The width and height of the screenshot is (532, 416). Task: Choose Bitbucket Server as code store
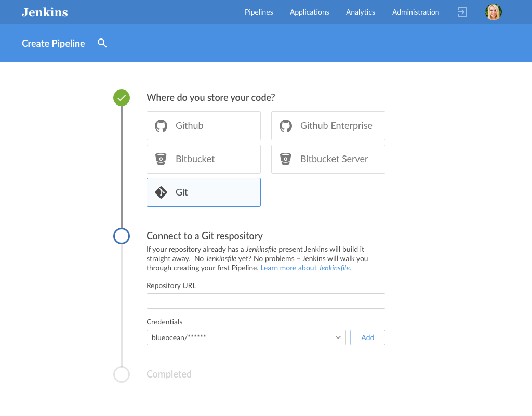328,159
